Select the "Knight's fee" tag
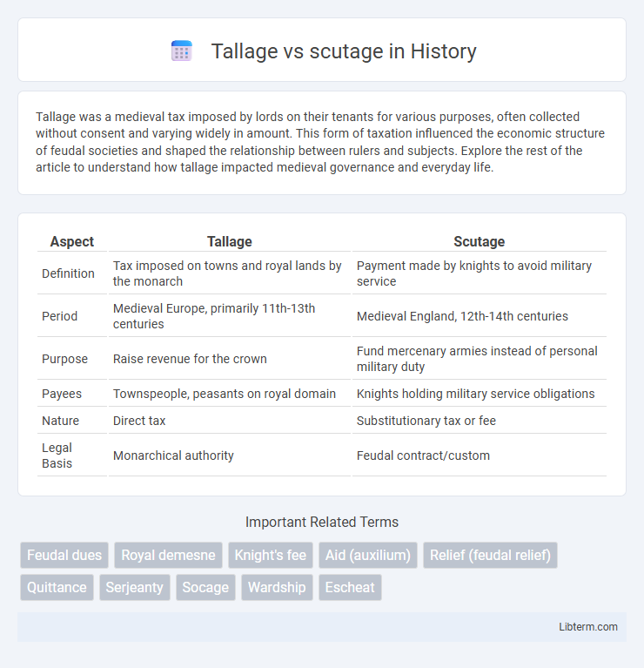Viewport: 644px width, 668px height. tap(271, 555)
